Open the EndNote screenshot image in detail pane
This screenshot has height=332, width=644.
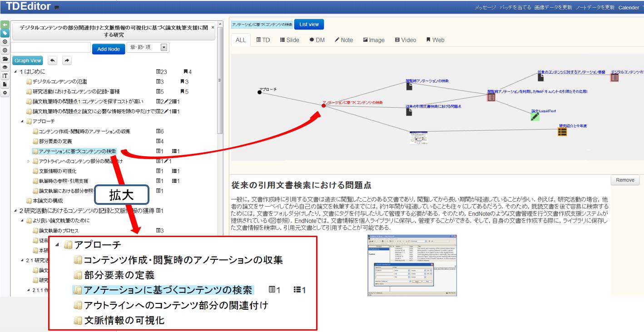pyautogui.click(x=412, y=265)
